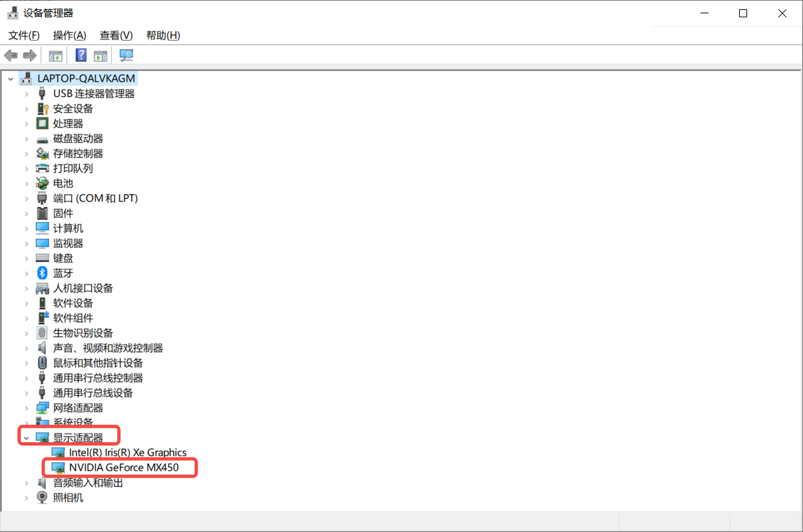Click the processor (处理器) chip icon

click(x=43, y=124)
